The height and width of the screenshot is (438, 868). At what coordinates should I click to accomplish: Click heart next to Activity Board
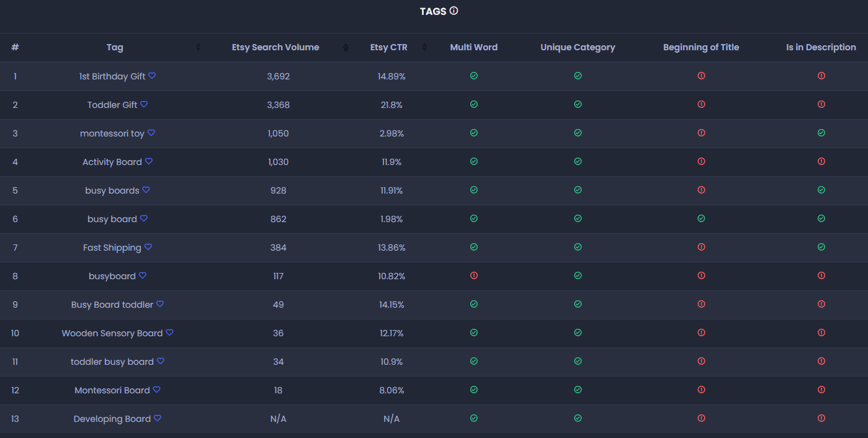click(149, 161)
